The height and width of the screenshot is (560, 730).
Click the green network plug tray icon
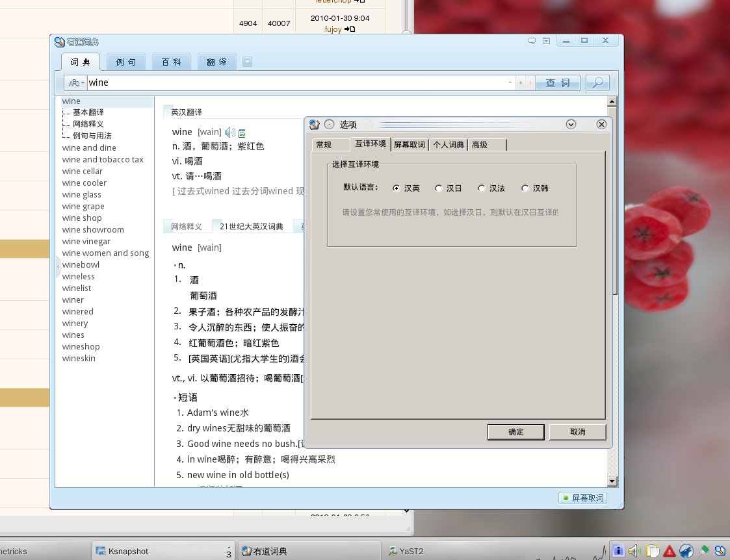pos(703,551)
